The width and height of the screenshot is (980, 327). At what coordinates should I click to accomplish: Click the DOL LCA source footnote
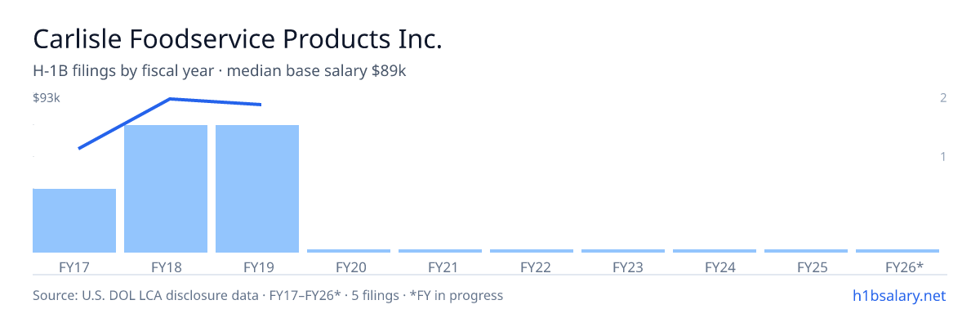click(268, 295)
